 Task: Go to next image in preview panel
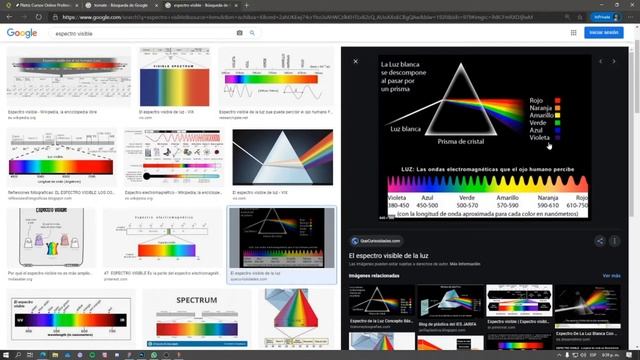(x=613, y=61)
